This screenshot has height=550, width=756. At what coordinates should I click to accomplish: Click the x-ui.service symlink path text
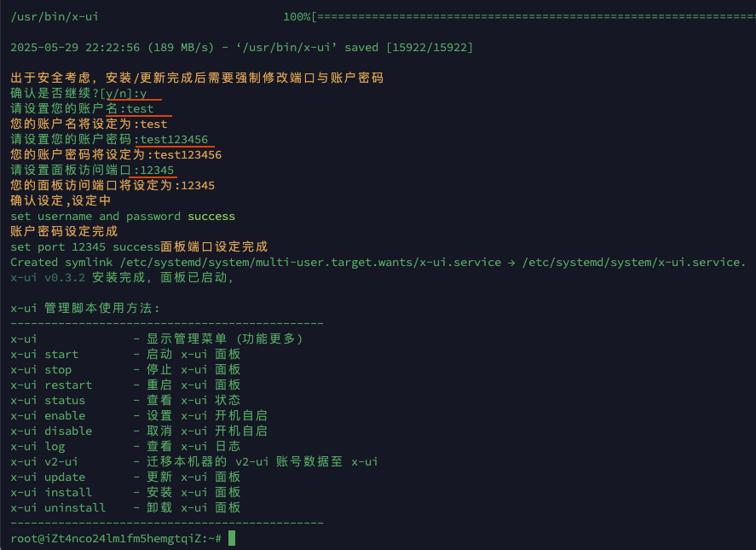pos(310,263)
